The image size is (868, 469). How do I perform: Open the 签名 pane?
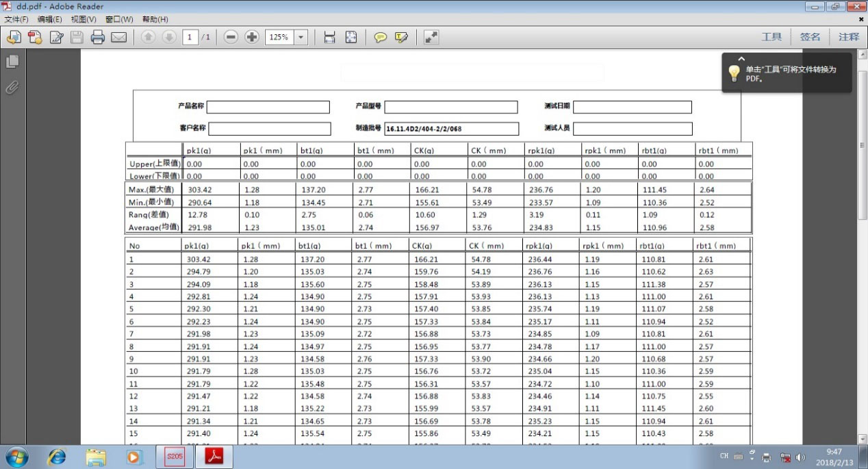(810, 37)
